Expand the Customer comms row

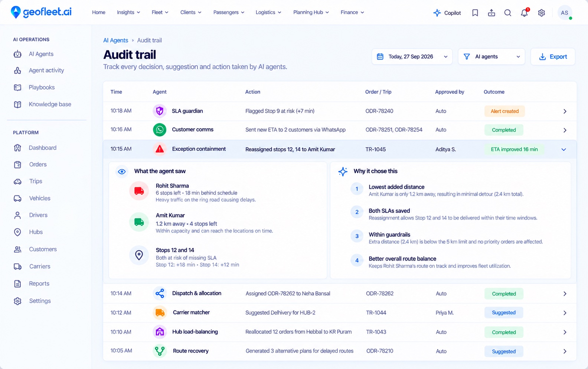(565, 130)
